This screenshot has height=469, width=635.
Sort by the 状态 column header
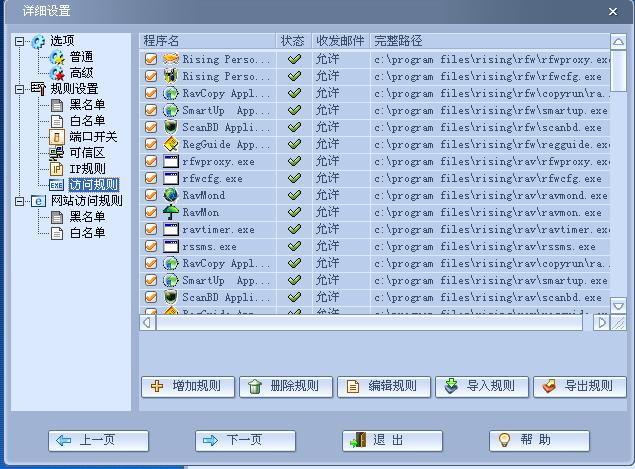point(294,41)
